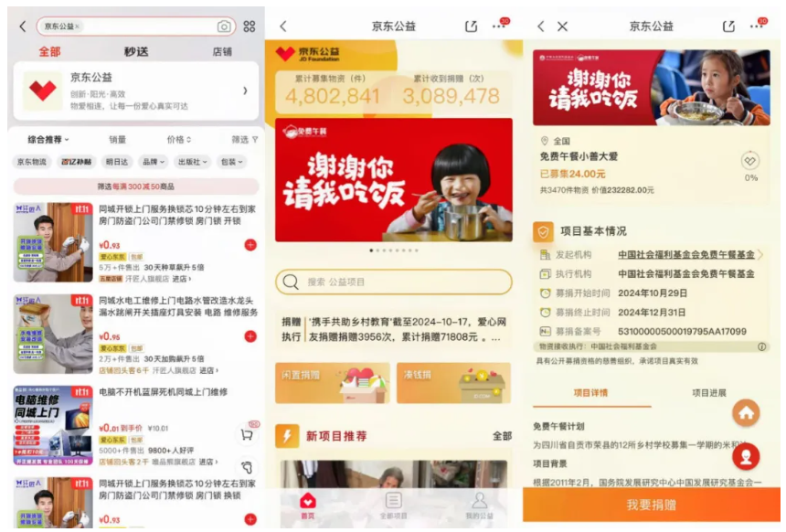Focus the 搜索 公益项目 search field
This screenshot has height=532, width=786.
394,282
